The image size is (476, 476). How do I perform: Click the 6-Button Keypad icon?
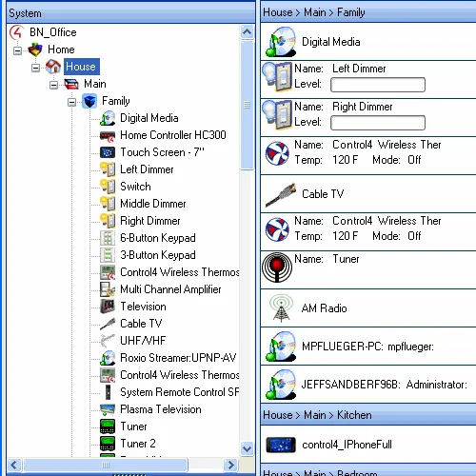pos(108,238)
